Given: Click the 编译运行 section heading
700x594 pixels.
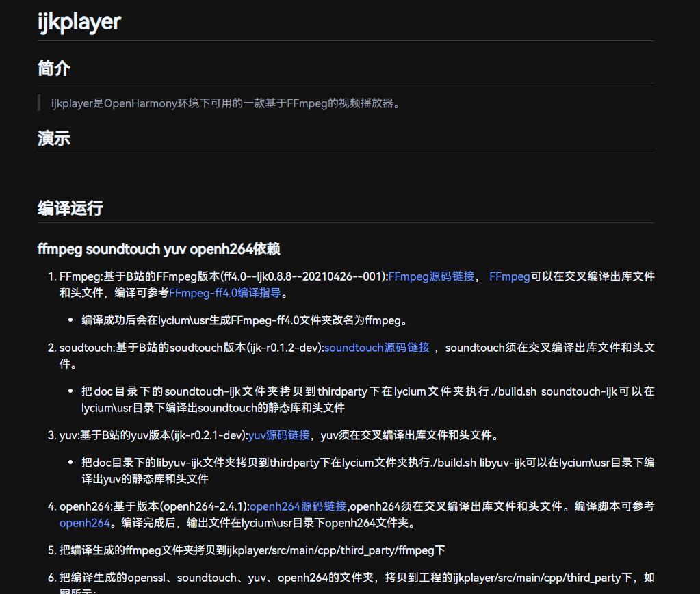Looking at the screenshot, I should pyautogui.click(x=70, y=208).
